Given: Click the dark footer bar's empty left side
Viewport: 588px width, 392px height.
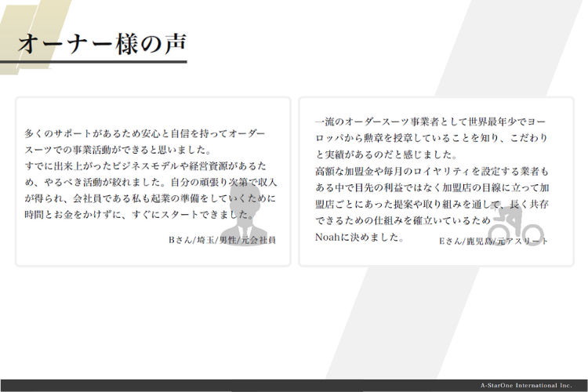Looking at the screenshot, I should click(157, 386).
